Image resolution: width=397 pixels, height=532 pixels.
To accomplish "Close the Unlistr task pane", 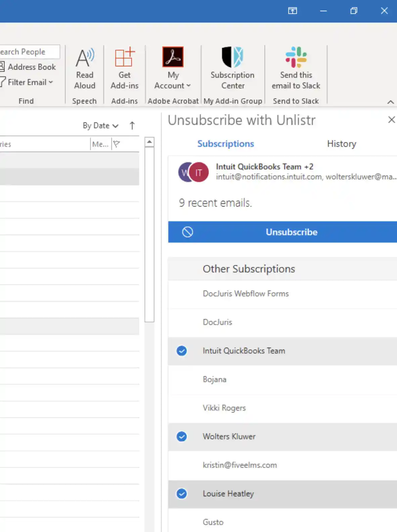I will point(391,120).
